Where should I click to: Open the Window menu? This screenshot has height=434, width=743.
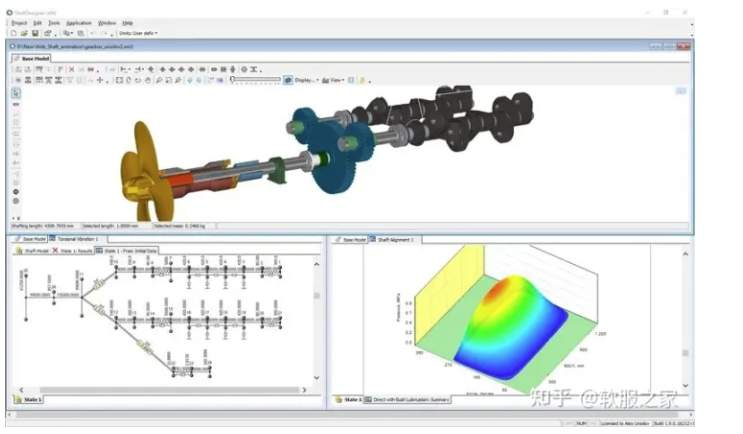coord(107,23)
